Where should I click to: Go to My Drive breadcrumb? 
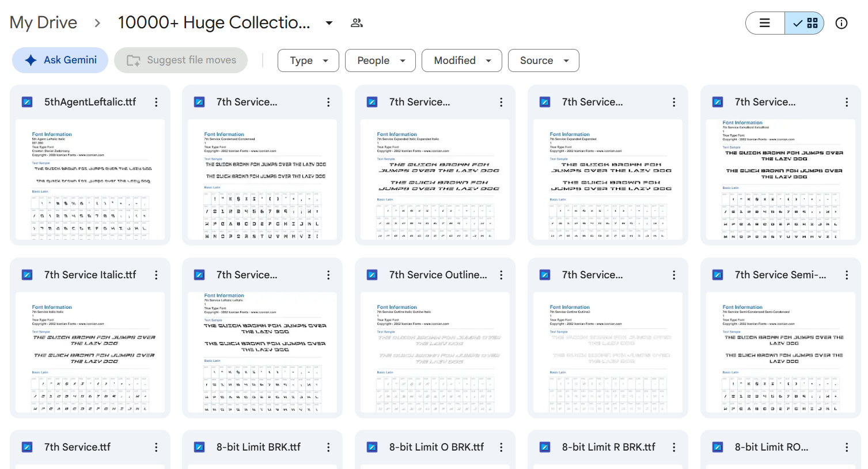(x=43, y=22)
